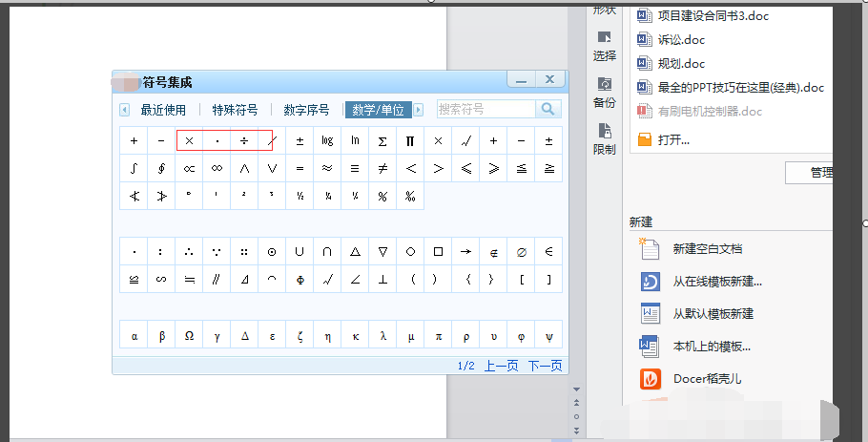Viewport: 868px width, 442px height.
Task: Open 本机上的模板...
Action: [x=694, y=347]
